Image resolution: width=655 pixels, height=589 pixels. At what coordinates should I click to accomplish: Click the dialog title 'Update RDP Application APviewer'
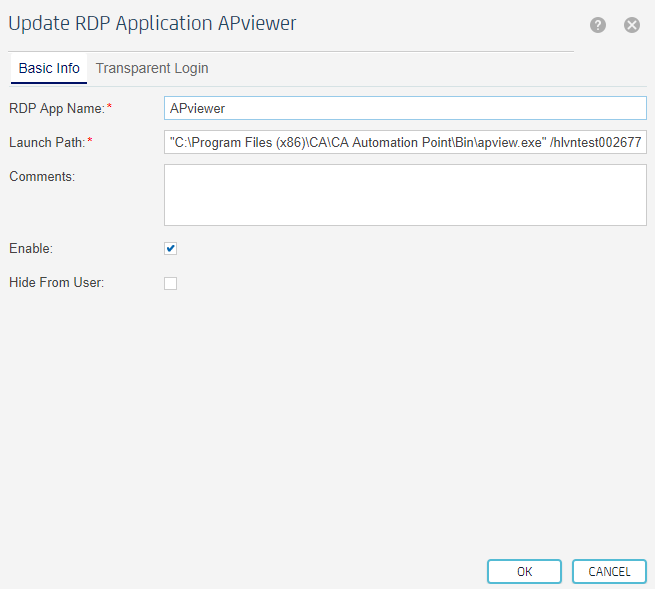[x=152, y=23]
